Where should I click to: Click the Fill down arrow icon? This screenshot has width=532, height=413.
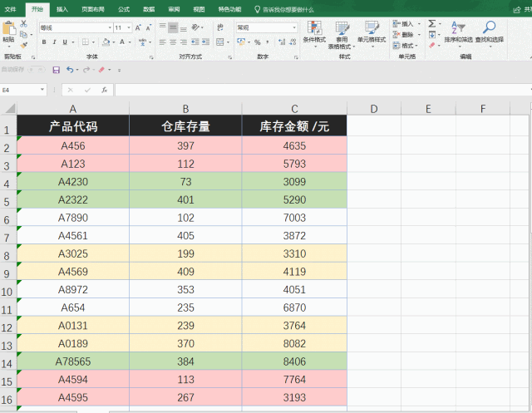coord(432,35)
